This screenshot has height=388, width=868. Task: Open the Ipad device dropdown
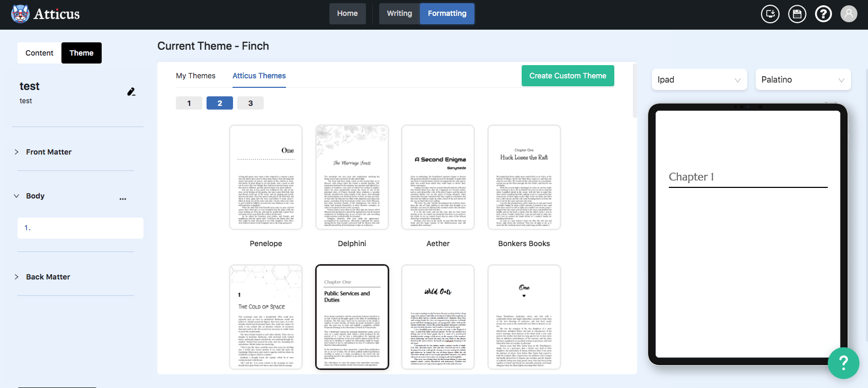coord(699,79)
